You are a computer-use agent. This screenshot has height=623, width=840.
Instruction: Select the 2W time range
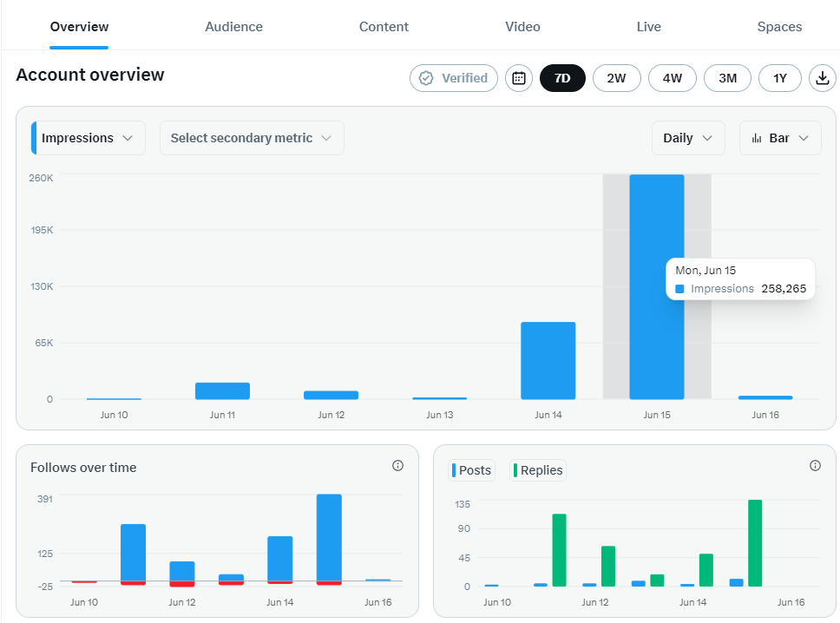[x=617, y=78]
